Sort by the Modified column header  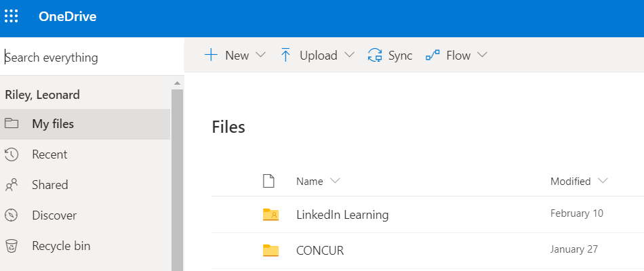[571, 182]
